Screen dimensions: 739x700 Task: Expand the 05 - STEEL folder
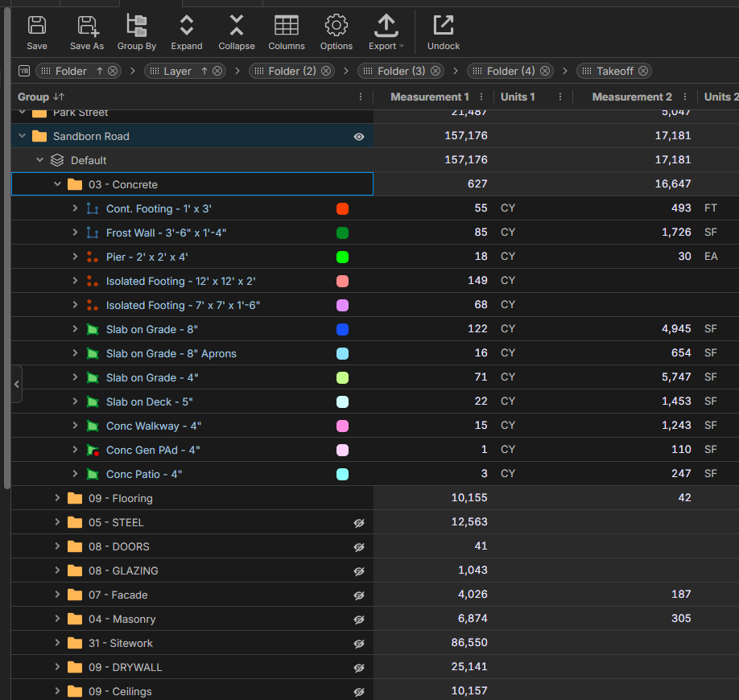pyautogui.click(x=57, y=522)
